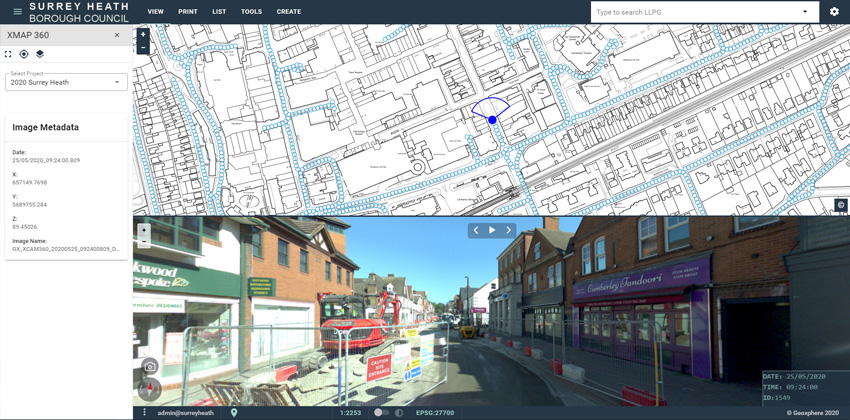Toggle fullscreen view icon in XMAP panel

(x=8, y=54)
